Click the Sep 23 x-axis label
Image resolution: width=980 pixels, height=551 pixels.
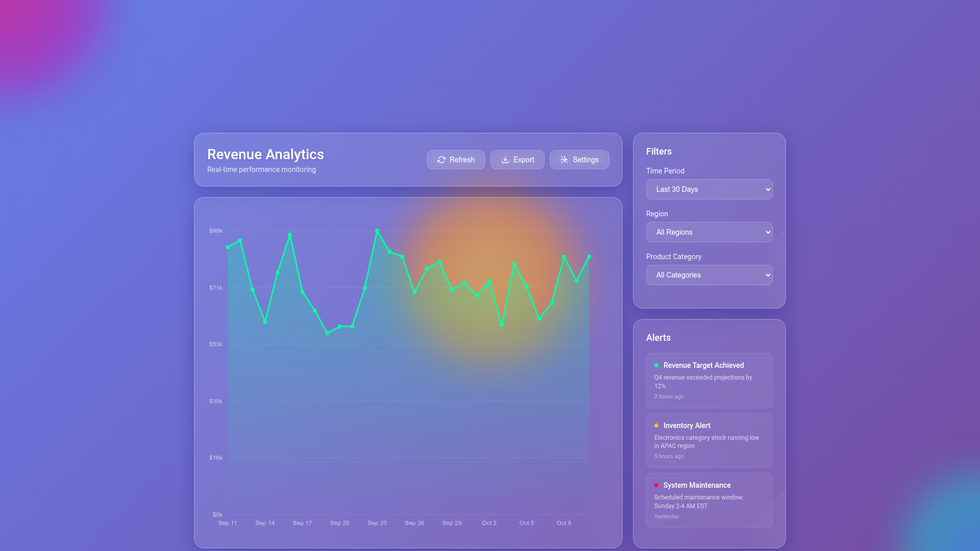(377, 523)
